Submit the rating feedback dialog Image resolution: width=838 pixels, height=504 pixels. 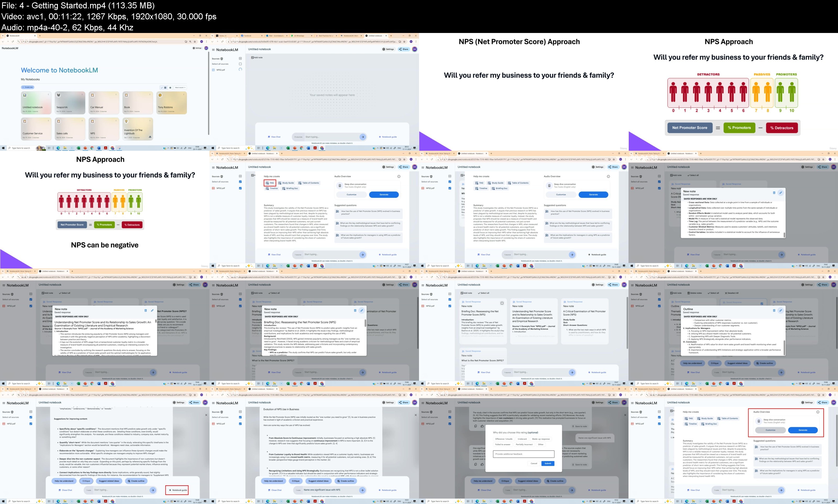(x=548, y=463)
